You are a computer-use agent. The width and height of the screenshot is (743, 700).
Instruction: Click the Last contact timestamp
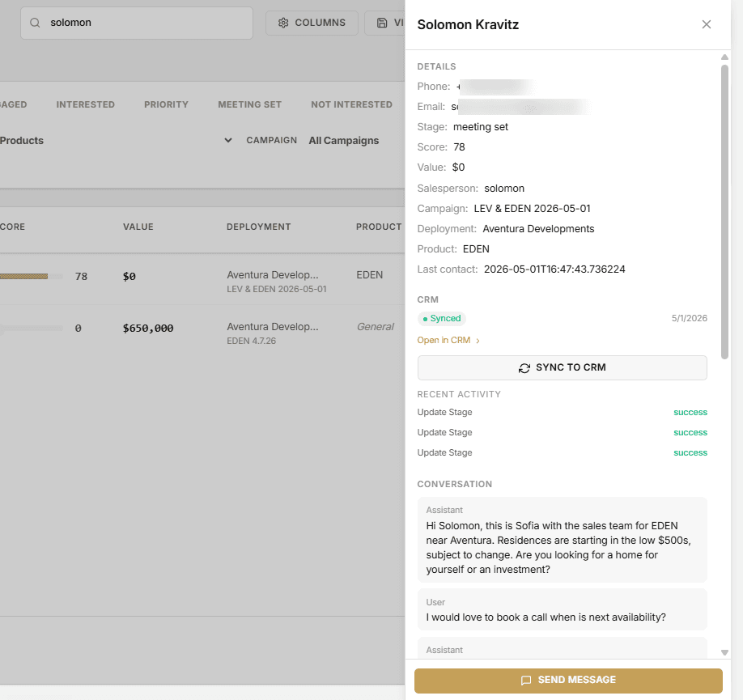554,269
